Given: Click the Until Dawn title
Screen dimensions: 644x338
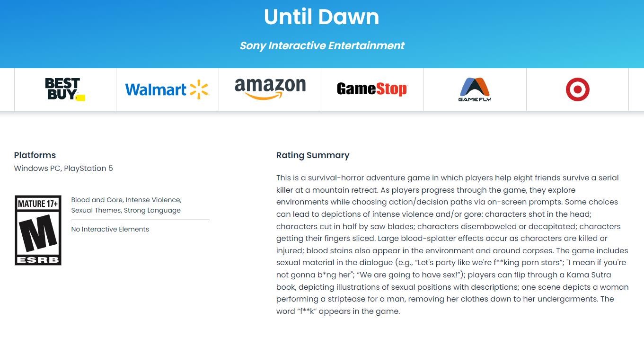Looking at the screenshot, I should pos(321,17).
